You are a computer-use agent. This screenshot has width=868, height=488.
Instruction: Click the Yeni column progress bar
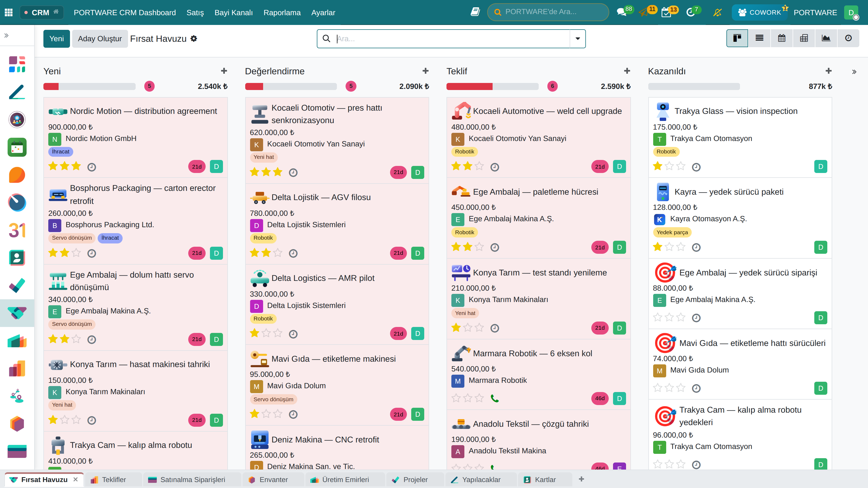coord(89,86)
